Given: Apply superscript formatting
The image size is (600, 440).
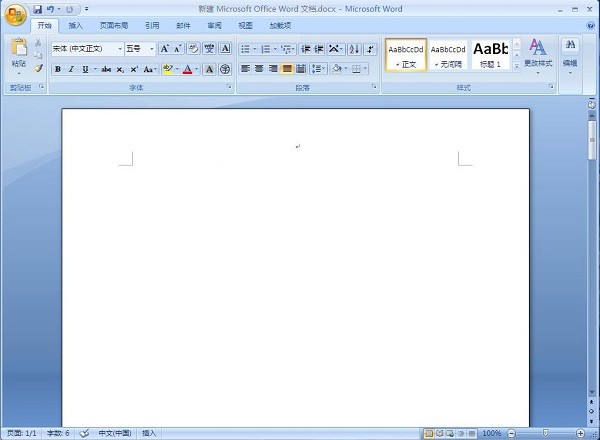Looking at the screenshot, I should coord(134,69).
